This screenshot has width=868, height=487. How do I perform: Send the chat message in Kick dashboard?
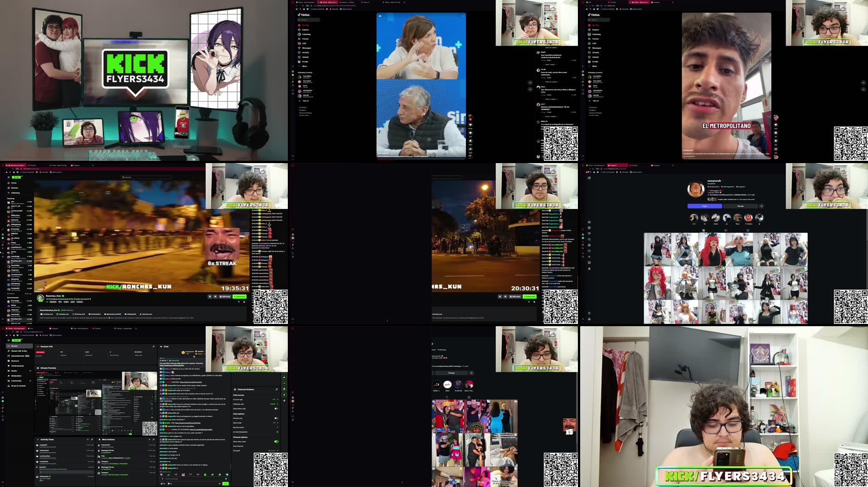pos(225,483)
